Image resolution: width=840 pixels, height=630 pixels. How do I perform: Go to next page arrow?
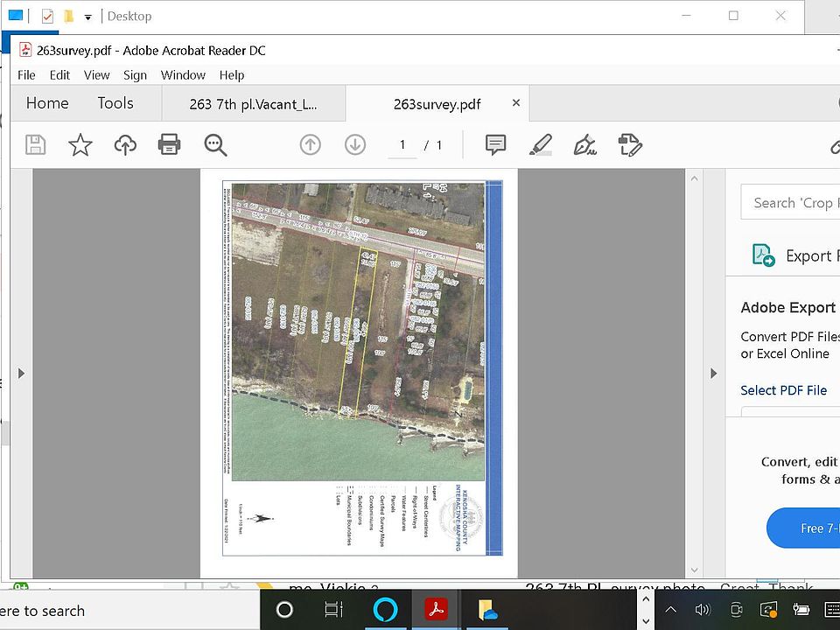click(x=354, y=144)
